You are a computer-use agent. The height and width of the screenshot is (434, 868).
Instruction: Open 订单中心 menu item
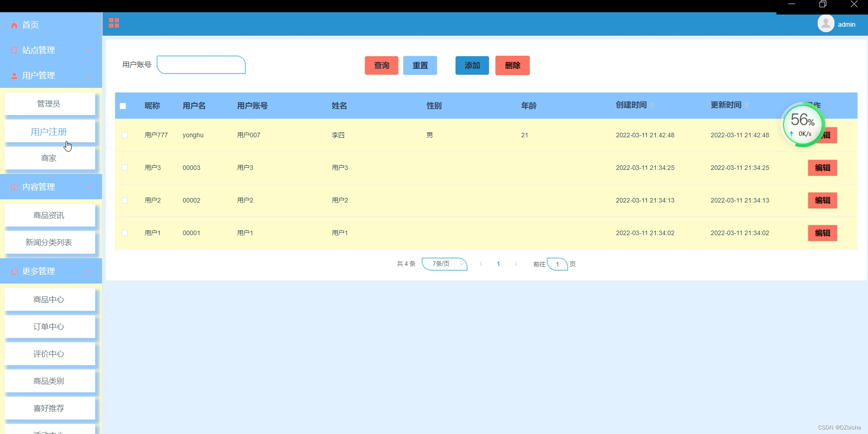pyautogui.click(x=50, y=327)
